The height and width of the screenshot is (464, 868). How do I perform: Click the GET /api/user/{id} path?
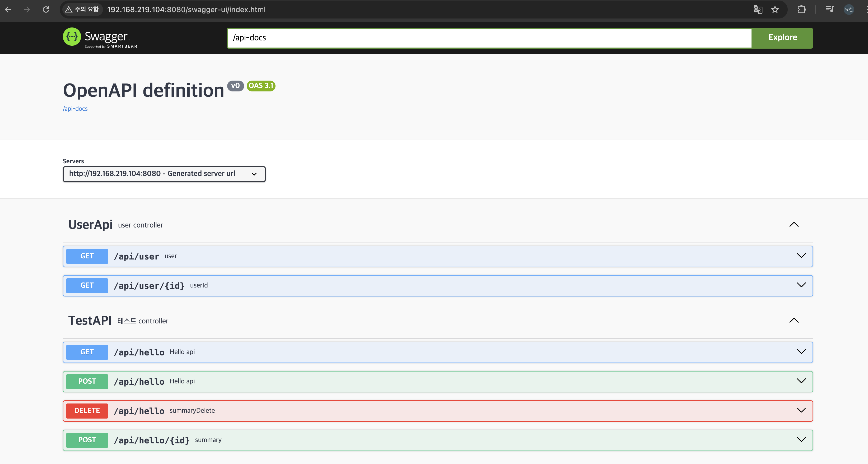[x=149, y=286]
